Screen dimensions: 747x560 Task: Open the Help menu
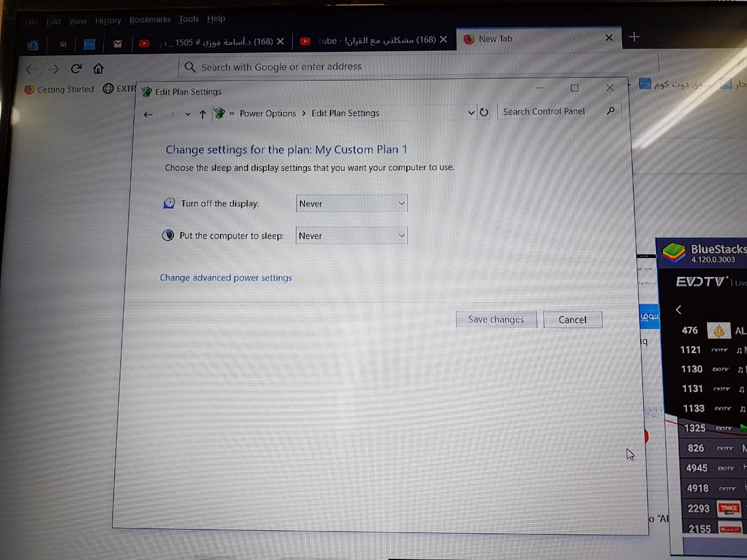pos(216,19)
